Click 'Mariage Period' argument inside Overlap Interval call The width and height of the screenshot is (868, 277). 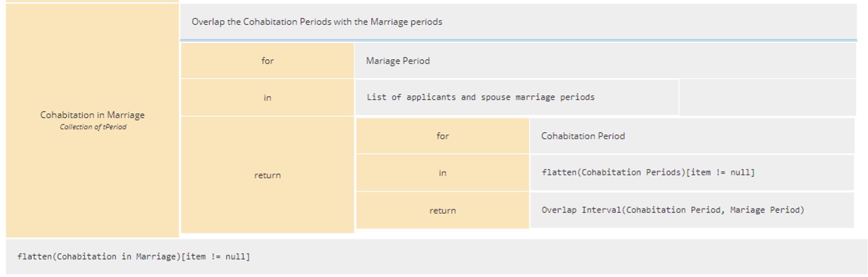click(765, 210)
